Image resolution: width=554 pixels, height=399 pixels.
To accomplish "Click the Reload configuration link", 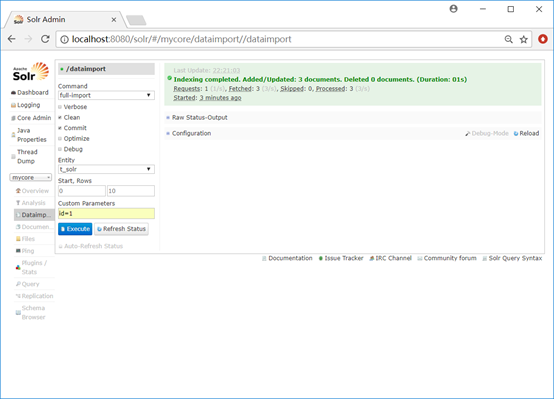I will [x=526, y=133].
